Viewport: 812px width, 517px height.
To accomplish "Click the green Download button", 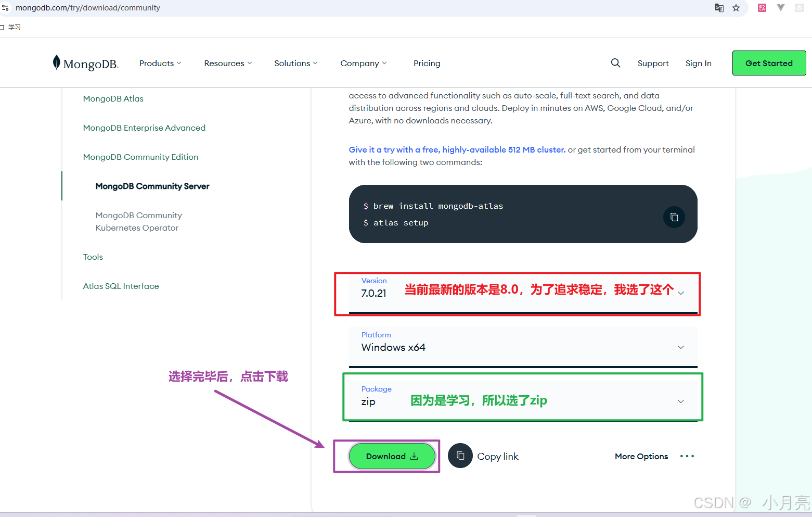I will click(x=392, y=456).
